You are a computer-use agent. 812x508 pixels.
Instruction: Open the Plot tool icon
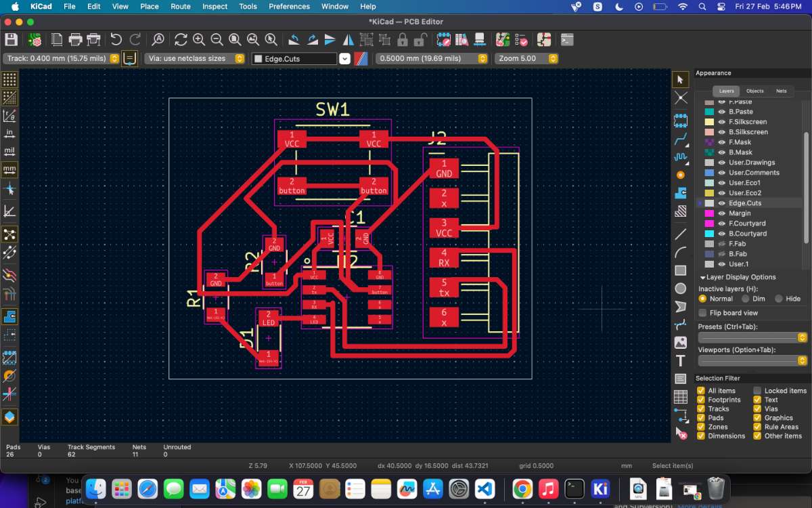coord(94,39)
